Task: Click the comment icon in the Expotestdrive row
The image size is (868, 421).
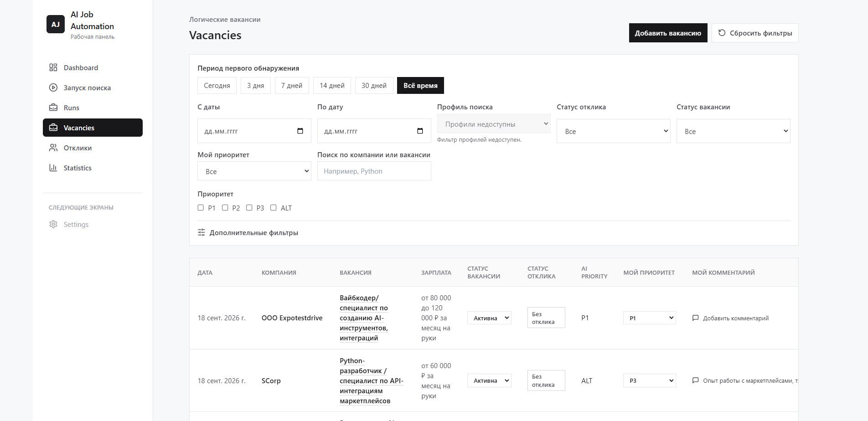Action: point(696,318)
